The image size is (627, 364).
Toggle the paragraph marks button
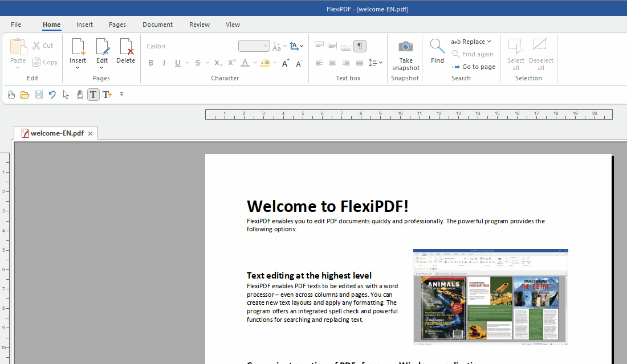coord(360,46)
